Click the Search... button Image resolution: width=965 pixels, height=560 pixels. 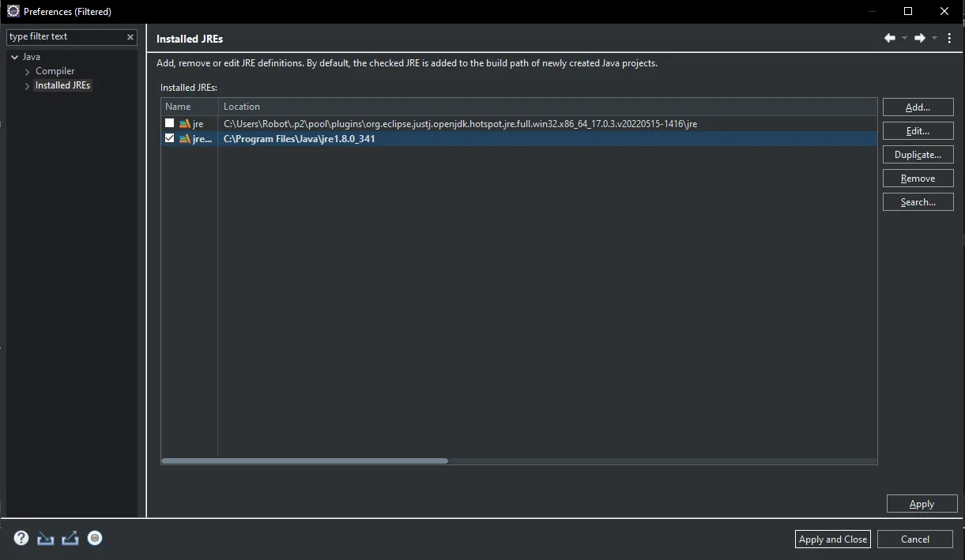pos(918,202)
